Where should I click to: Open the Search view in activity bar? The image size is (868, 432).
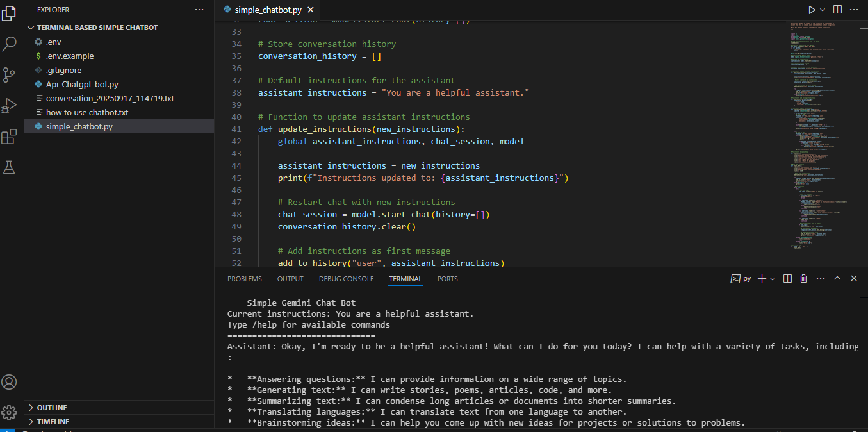[9, 44]
